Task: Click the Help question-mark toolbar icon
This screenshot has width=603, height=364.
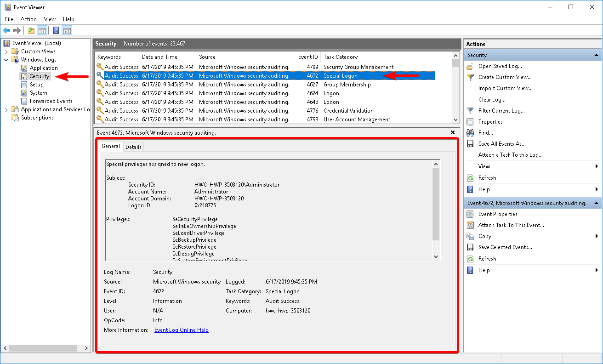Action: coord(55,30)
